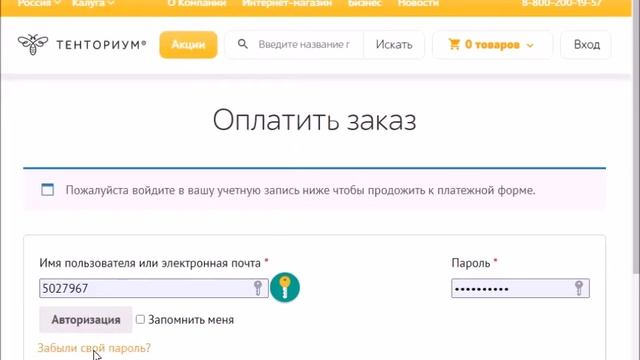Click the phone number in the top bar
This screenshot has width=640, height=360.
(x=562, y=3)
